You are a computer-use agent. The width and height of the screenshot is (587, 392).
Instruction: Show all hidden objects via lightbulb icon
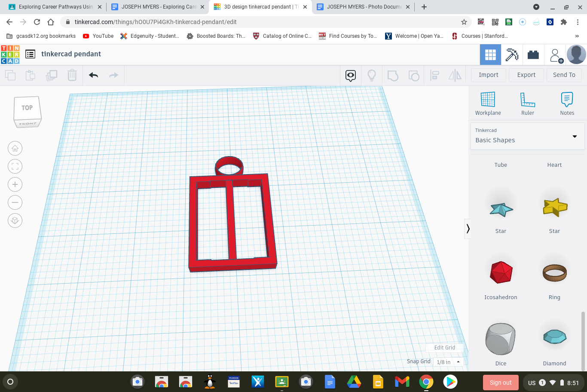371,75
